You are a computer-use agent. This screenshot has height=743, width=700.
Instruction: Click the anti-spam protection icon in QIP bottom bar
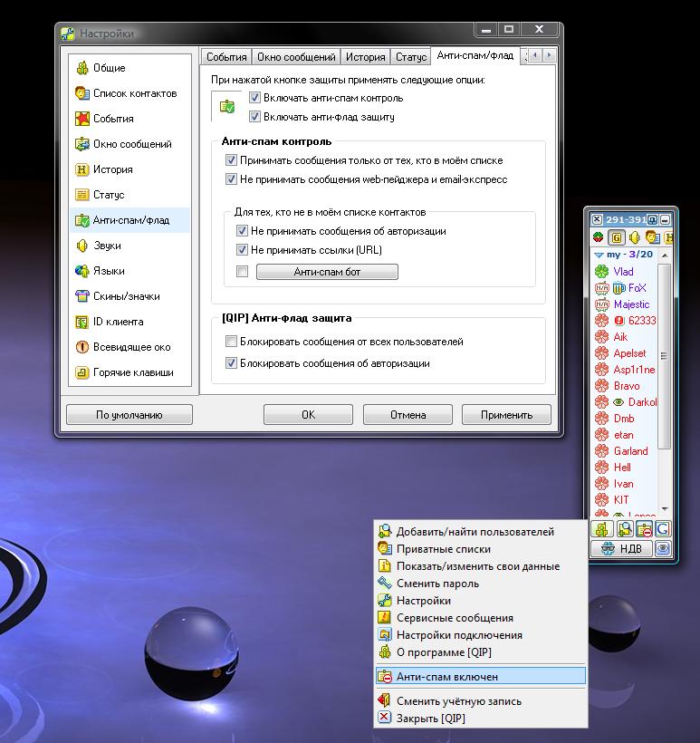coord(644,529)
